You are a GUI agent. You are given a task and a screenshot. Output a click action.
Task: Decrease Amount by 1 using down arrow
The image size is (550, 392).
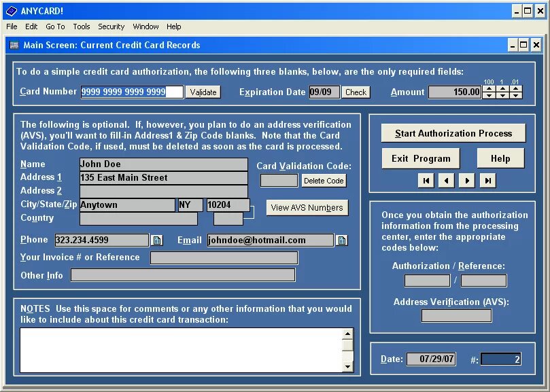tap(502, 95)
